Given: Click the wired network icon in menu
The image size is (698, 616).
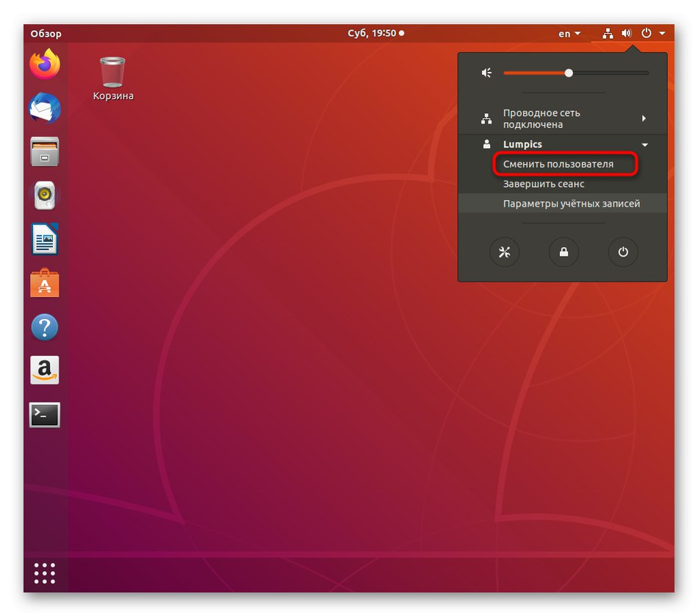Looking at the screenshot, I should (x=486, y=118).
